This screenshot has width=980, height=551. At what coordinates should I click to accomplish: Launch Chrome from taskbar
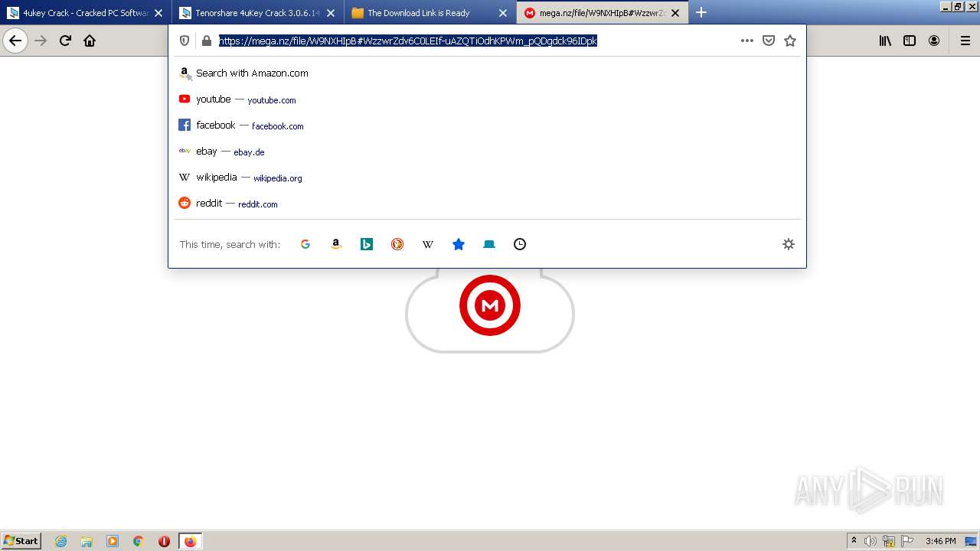(139, 541)
